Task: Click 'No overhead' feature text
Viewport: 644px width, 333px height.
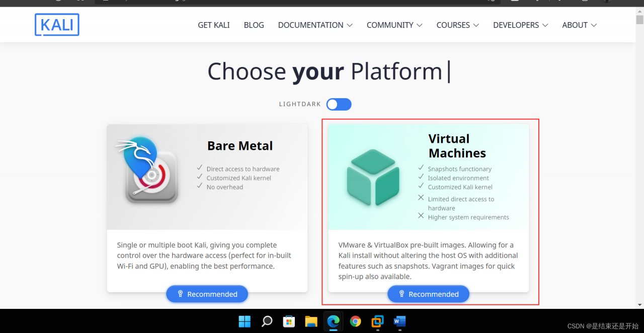Action: (x=225, y=187)
